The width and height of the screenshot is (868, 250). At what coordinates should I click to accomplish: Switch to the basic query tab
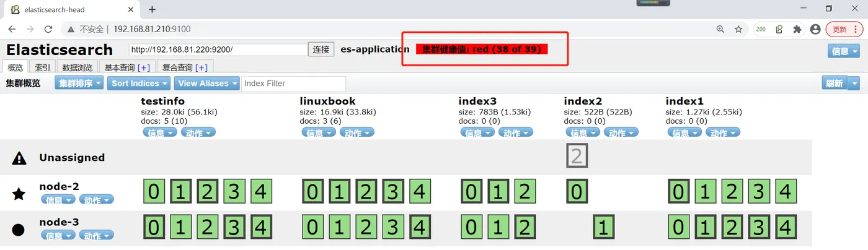120,67
